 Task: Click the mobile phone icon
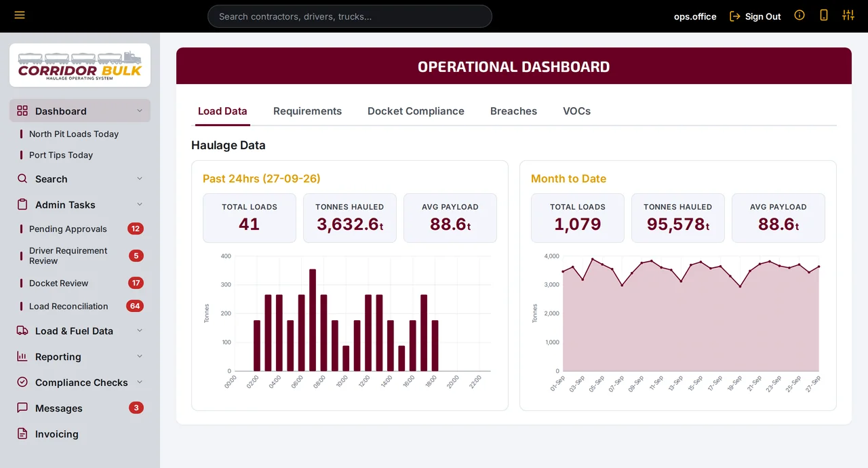click(824, 15)
